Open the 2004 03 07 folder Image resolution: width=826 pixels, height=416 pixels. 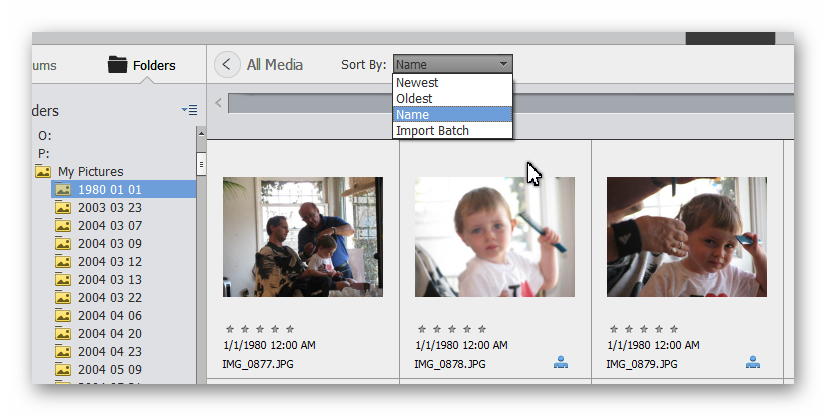click(x=110, y=225)
